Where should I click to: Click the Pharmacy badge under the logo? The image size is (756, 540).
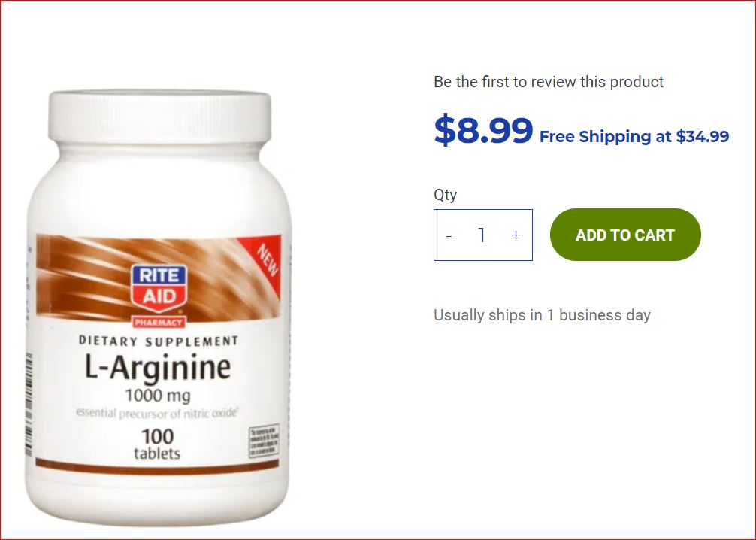[159, 323]
